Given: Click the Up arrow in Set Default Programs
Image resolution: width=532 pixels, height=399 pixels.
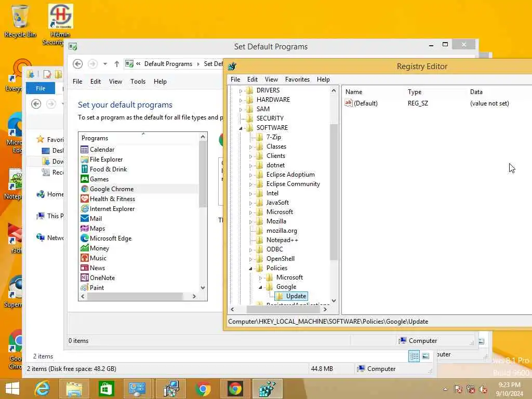Looking at the screenshot, I should (117, 64).
